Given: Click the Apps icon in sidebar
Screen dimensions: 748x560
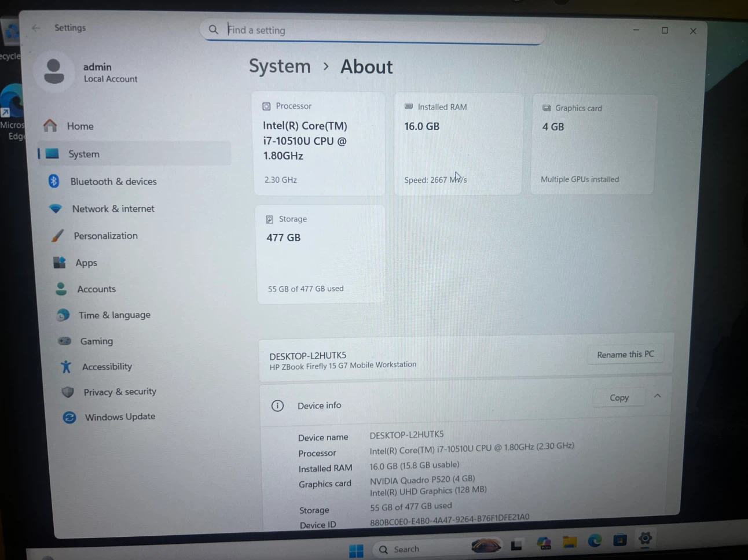Looking at the screenshot, I should (x=59, y=263).
